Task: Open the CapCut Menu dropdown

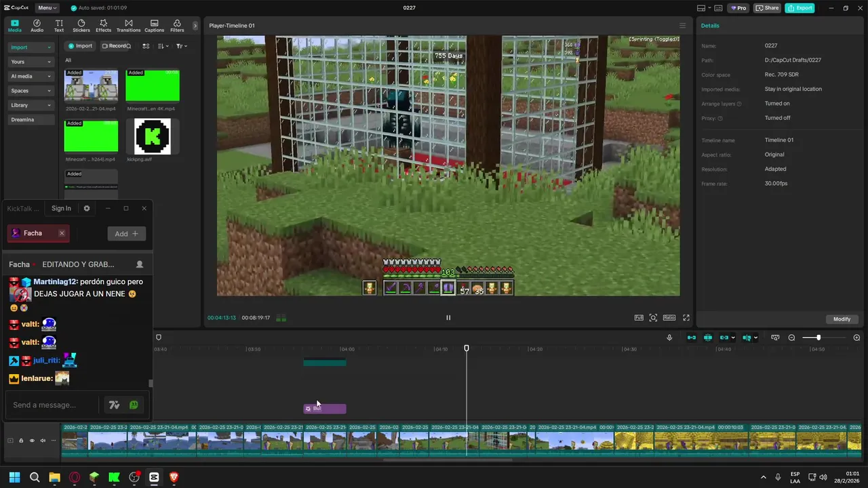Action: tap(47, 8)
